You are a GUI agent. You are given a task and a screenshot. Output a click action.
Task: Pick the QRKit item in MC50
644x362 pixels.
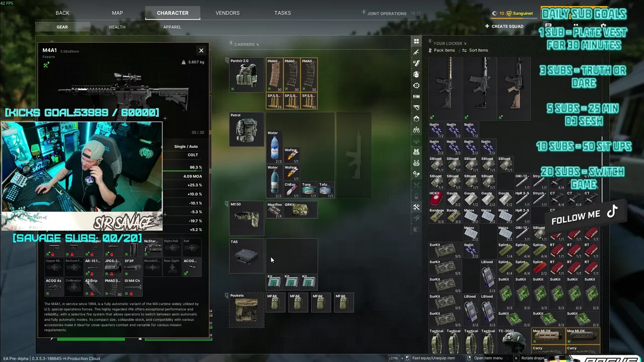tap(300, 210)
